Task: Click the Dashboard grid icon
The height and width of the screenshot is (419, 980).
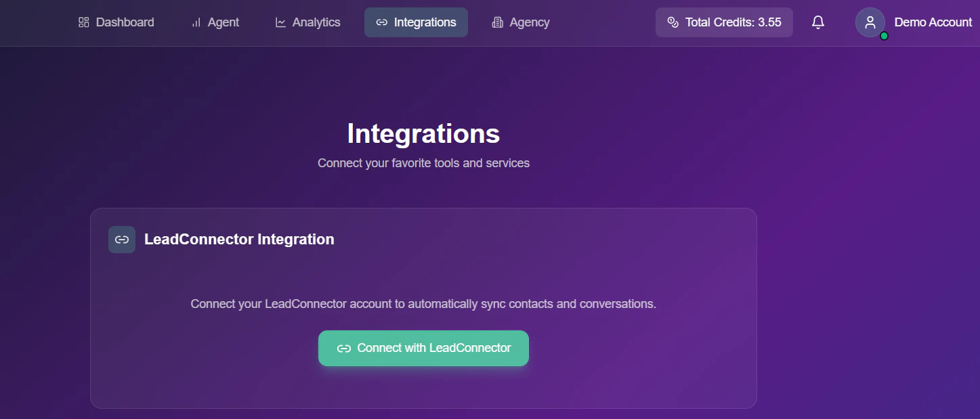Action: click(83, 22)
